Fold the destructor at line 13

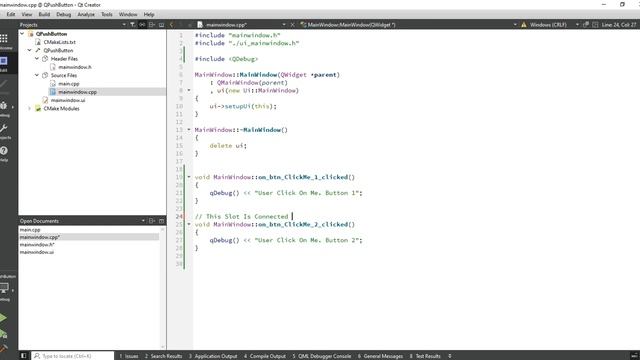pos(189,130)
